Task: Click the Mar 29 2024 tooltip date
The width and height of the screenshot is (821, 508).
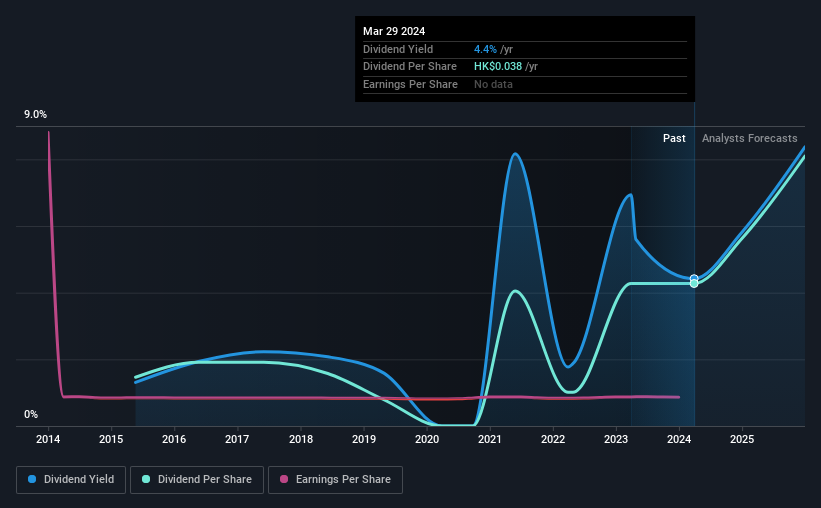Action: 394,31
